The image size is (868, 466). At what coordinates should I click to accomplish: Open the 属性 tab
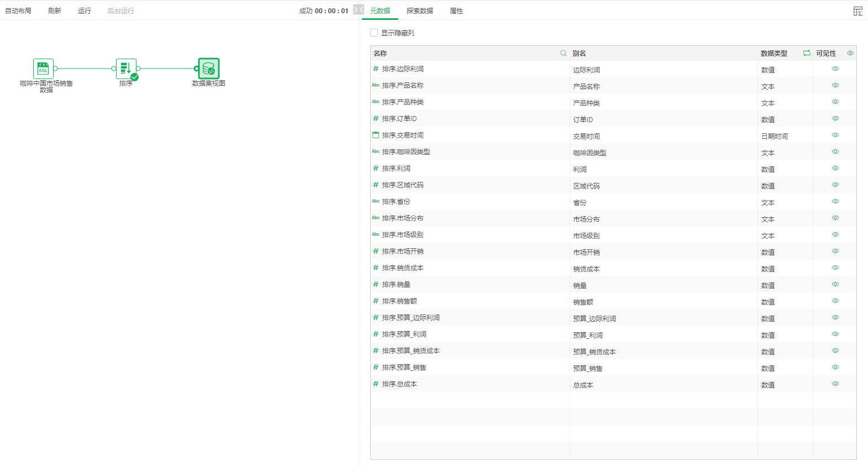(456, 11)
